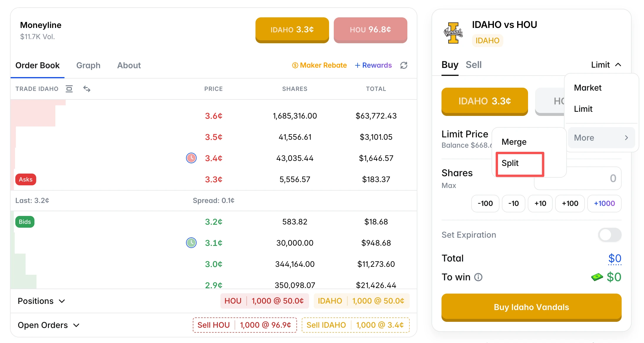Enable the Set Expiration toggle

tap(609, 235)
